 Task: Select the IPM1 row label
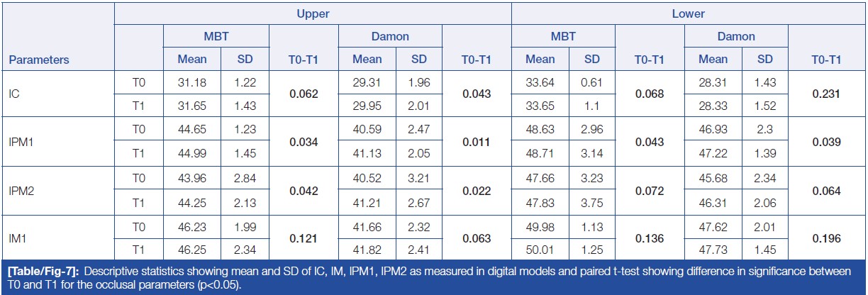point(23,142)
